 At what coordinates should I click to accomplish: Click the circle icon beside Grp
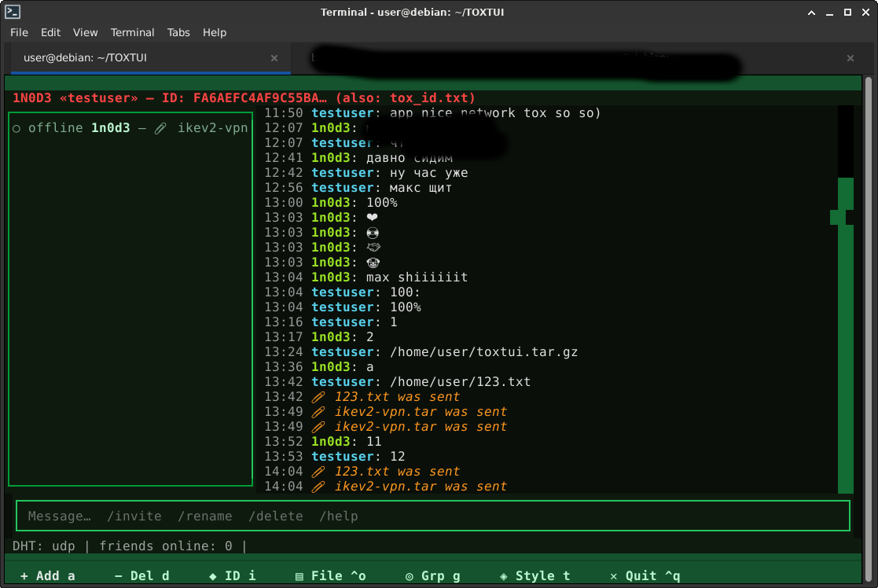click(410, 576)
